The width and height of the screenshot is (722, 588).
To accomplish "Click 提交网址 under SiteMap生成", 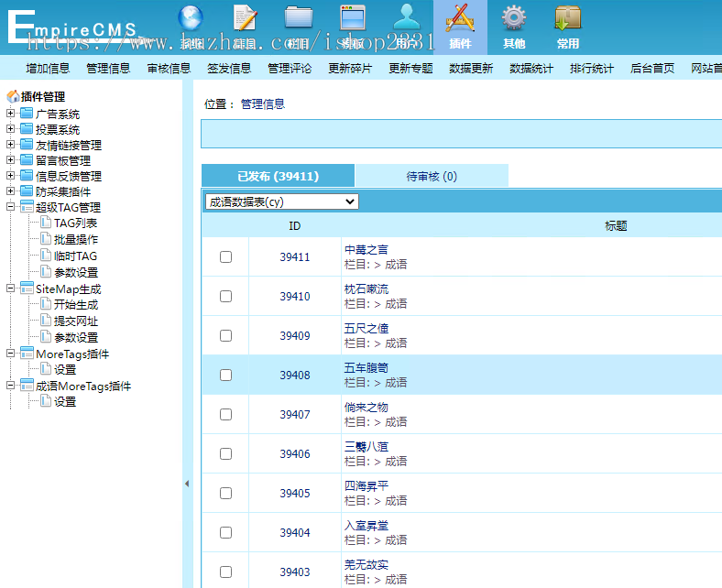I will pos(75,321).
